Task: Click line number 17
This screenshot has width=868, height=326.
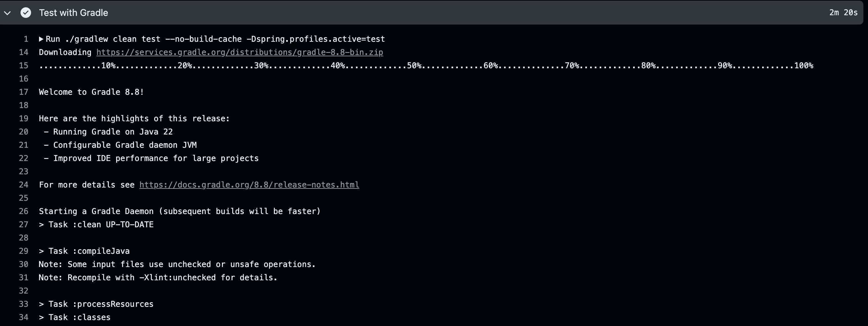Action: (x=23, y=92)
